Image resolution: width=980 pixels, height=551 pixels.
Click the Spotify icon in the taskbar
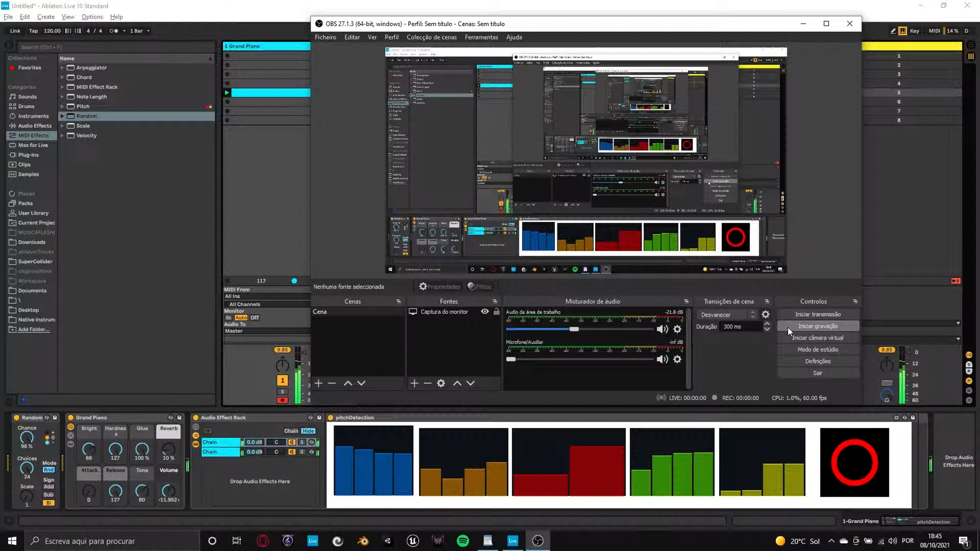[x=463, y=541]
